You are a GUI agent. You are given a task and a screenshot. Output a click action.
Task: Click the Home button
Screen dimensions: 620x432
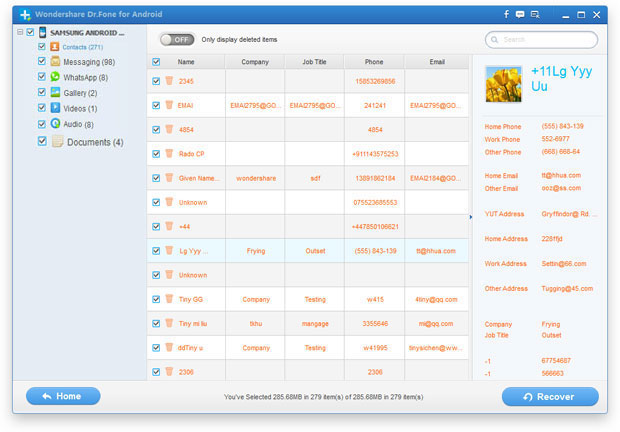[x=63, y=396]
